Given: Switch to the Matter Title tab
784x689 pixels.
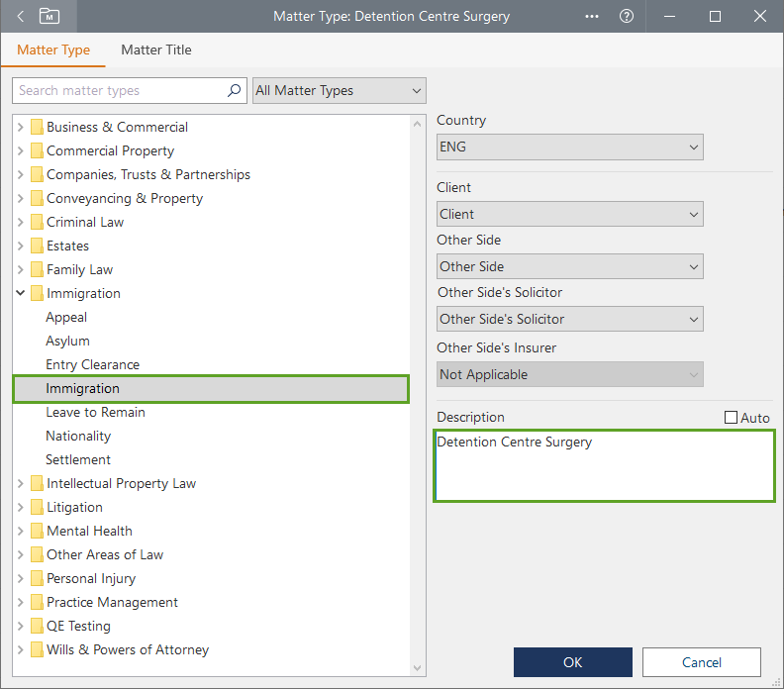Looking at the screenshot, I should coord(156,49).
